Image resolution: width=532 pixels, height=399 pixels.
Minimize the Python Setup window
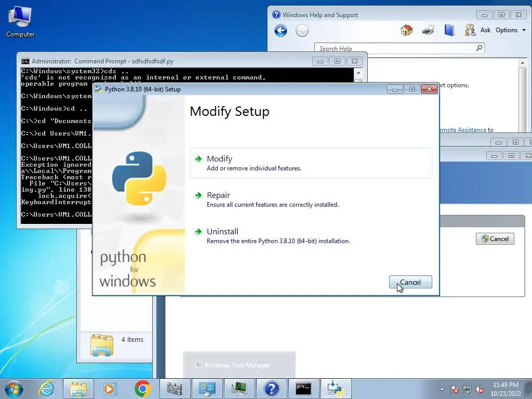coord(395,89)
